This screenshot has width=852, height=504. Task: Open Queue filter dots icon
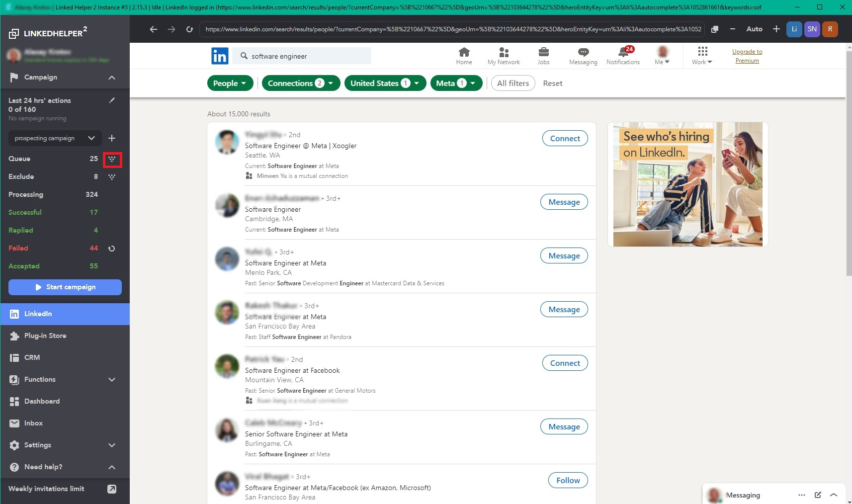point(112,159)
